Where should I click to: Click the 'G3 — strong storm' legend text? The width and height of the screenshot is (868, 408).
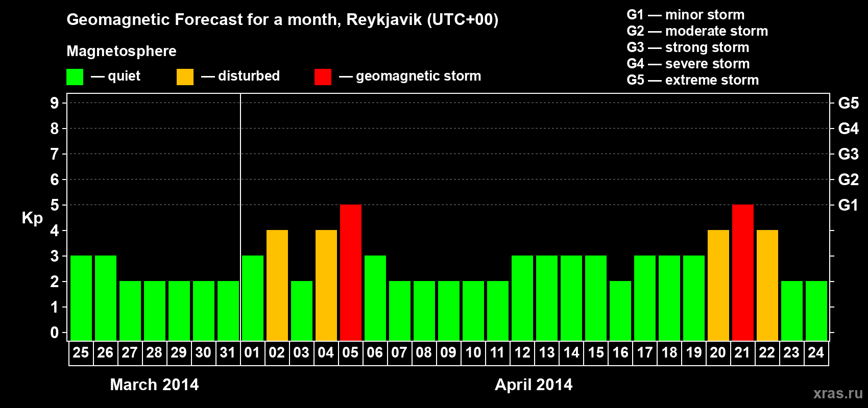tap(688, 47)
